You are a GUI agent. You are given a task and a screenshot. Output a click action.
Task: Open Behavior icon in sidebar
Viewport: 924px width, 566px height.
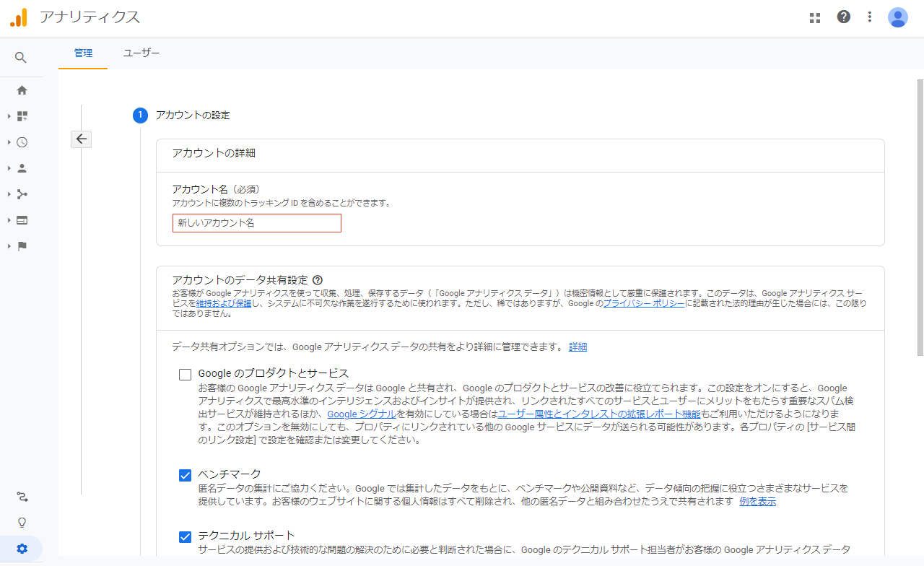tap(22, 220)
